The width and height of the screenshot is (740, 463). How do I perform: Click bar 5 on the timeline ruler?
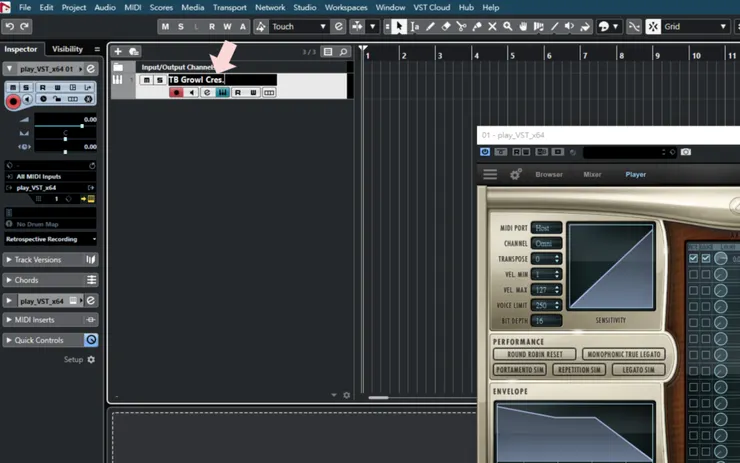(512, 56)
